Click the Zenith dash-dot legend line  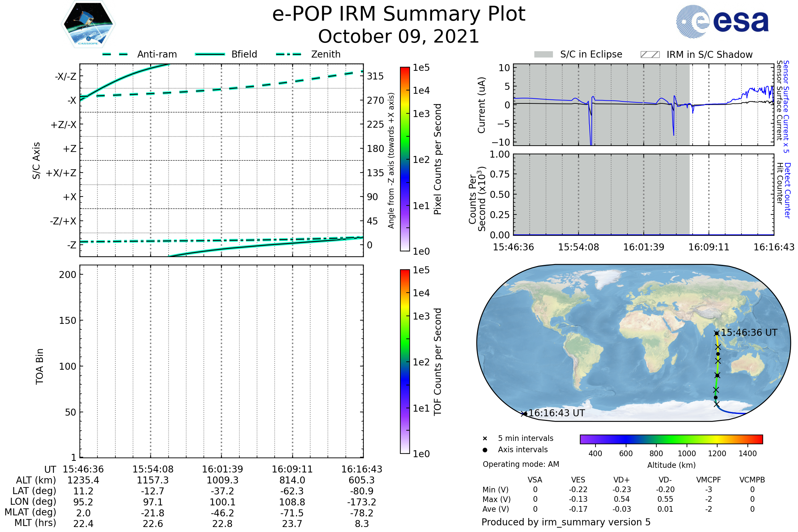pyautogui.click(x=288, y=54)
